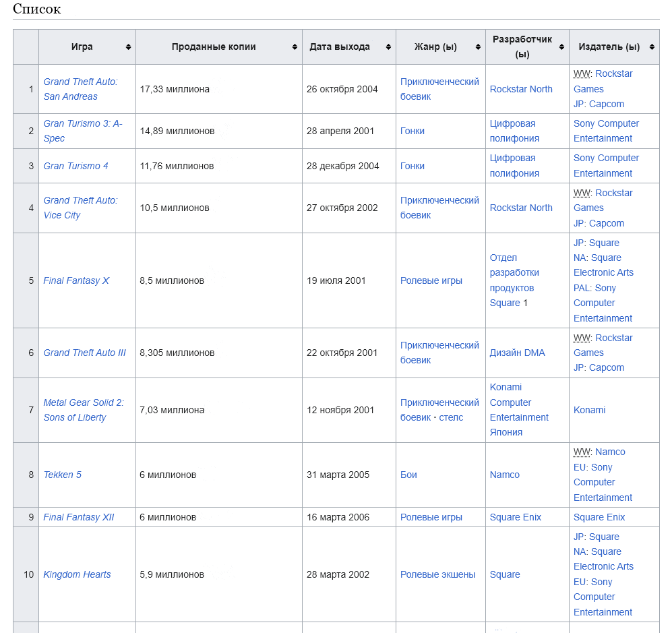Click Приключенческий боевик genre in GTA III row
This screenshot has height=633, width=672.
tap(439, 353)
